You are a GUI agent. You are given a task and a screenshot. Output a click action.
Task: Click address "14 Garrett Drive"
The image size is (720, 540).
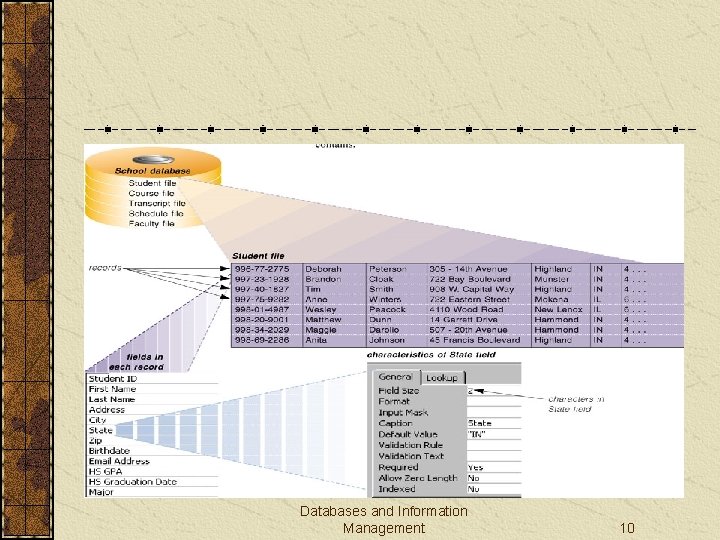pyautogui.click(x=464, y=320)
